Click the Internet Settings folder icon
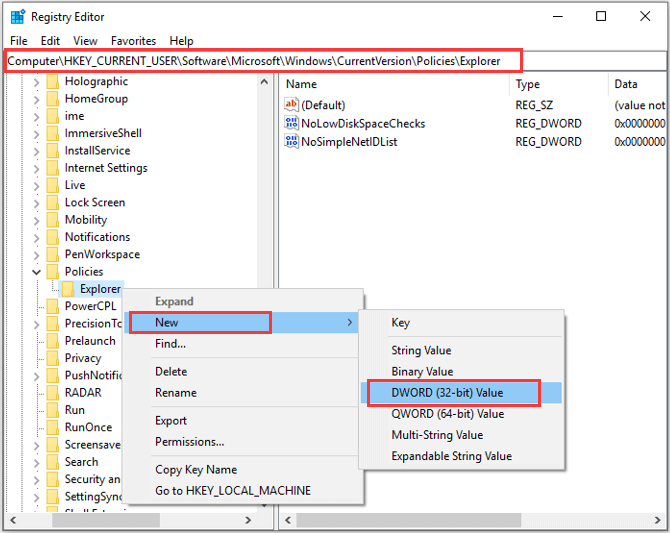This screenshot has height=533, width=670. pos(53,168)
